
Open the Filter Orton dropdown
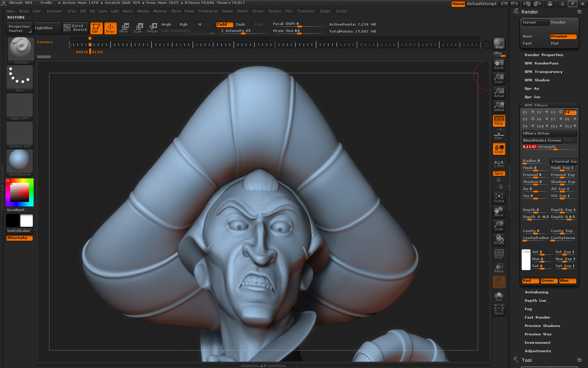[549, 134]
